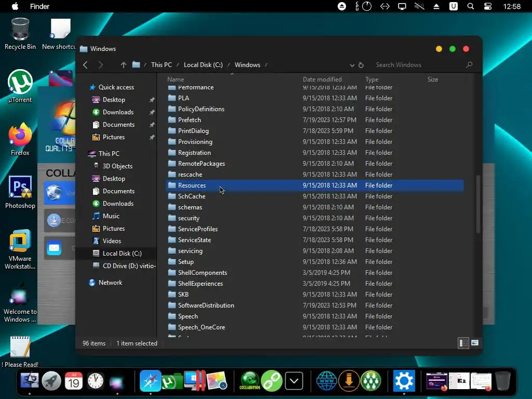Sort by Date modified column header
This screenshot has width=532, height=399.
(322, 79)
